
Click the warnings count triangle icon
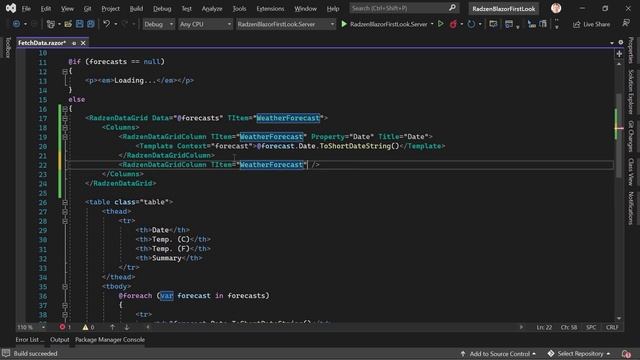coord(85,327)
